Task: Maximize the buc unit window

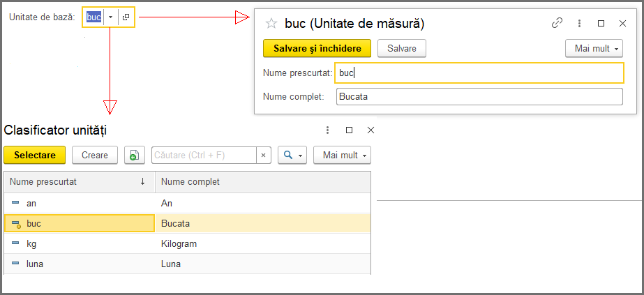Action: pyautogui.click(x=601, y=24)
